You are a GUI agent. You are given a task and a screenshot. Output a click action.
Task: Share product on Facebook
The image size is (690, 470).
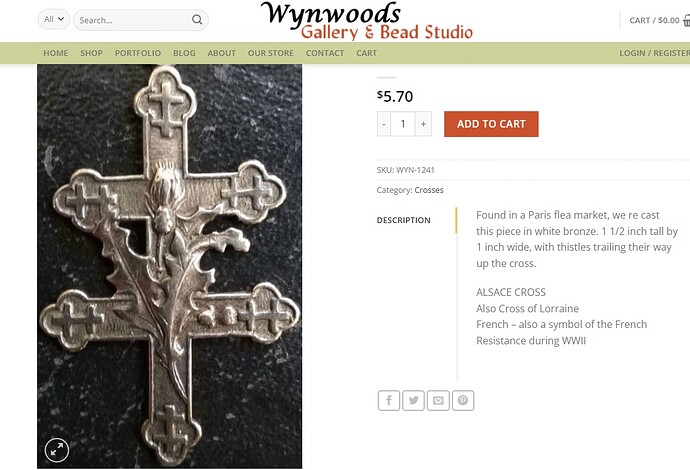389,400
